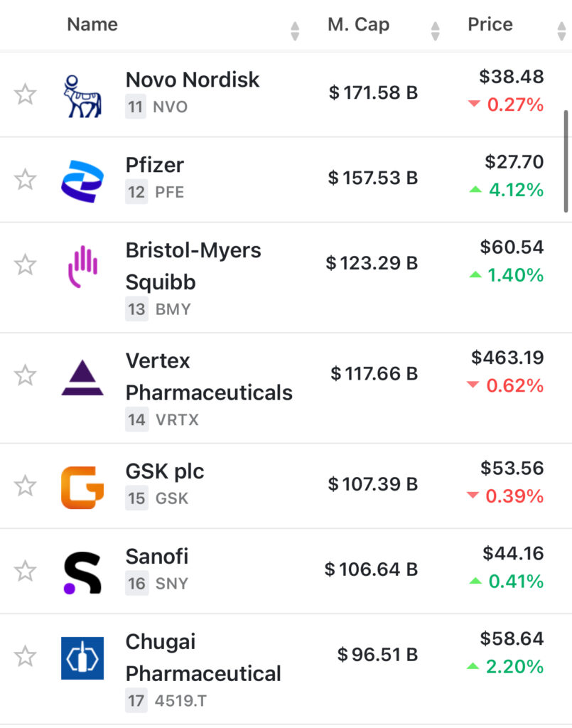Open the Chugai Pharmaceutical company link

[x=203, y=658]
